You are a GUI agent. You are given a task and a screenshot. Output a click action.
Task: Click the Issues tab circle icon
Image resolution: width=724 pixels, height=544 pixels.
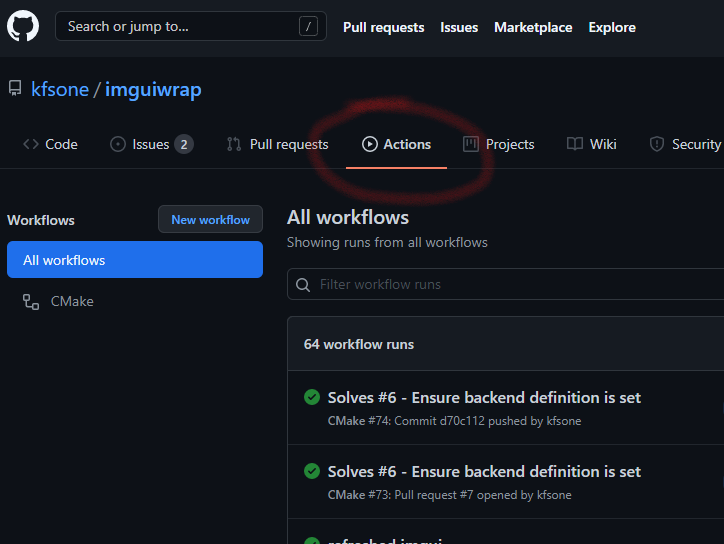pyautogui.click(x=118, y=144)
